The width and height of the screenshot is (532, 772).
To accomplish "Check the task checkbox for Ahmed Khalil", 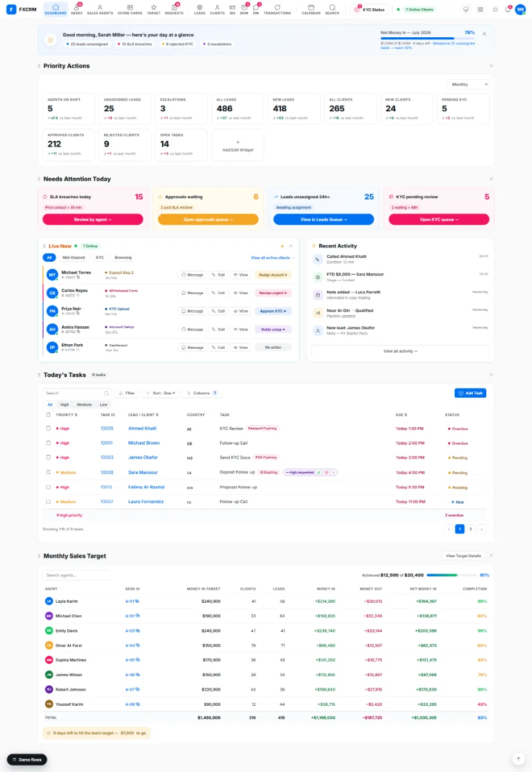I will pos(48,428).
